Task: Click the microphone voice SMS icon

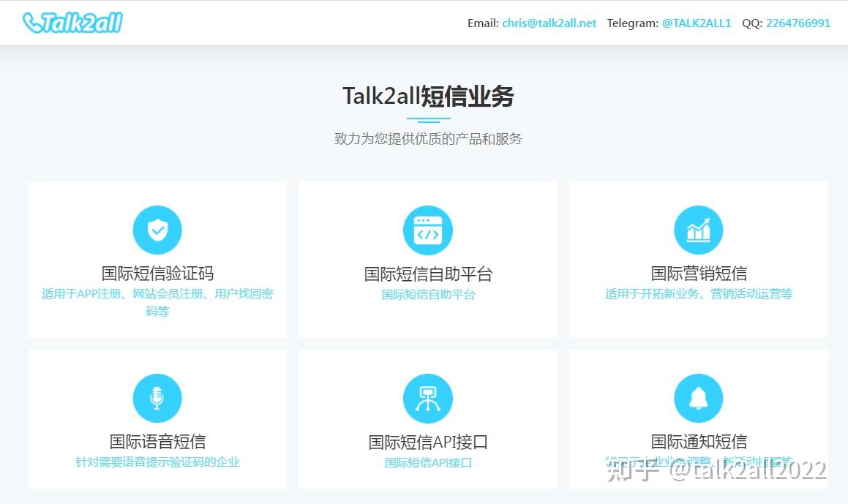Action: [157, 398]
